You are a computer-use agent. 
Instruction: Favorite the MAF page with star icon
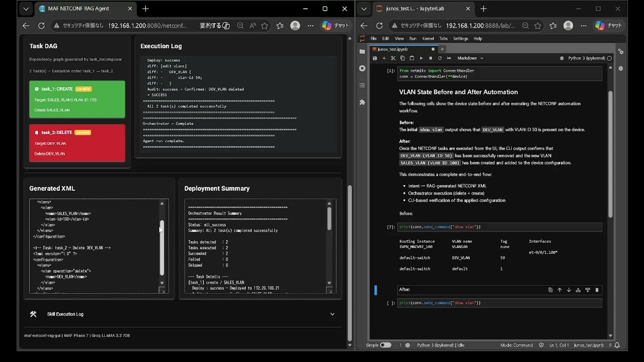click(265, 26)
